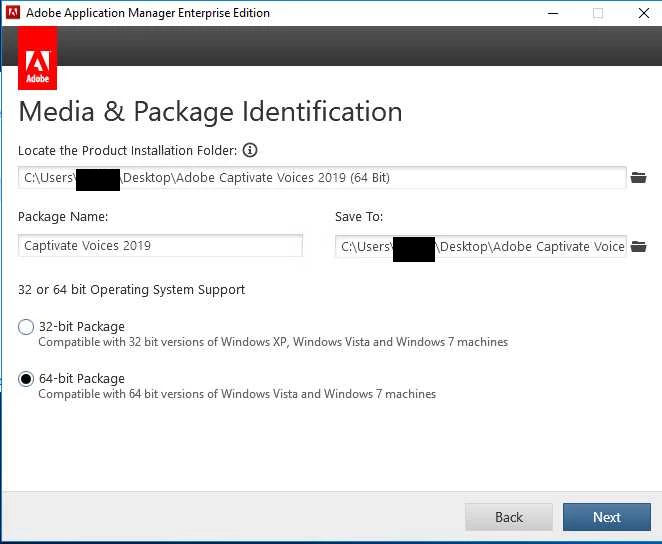Click the 'Locate the Product Installation Folder:' label
This screenshot has height=544, width=662.
point(128,151)
